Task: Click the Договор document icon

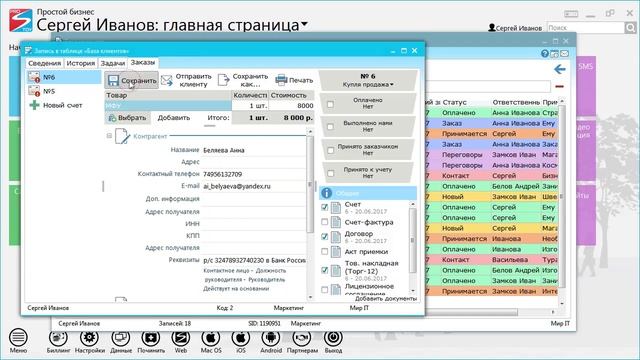Action: pyautogui.click(x=336, y=237)
